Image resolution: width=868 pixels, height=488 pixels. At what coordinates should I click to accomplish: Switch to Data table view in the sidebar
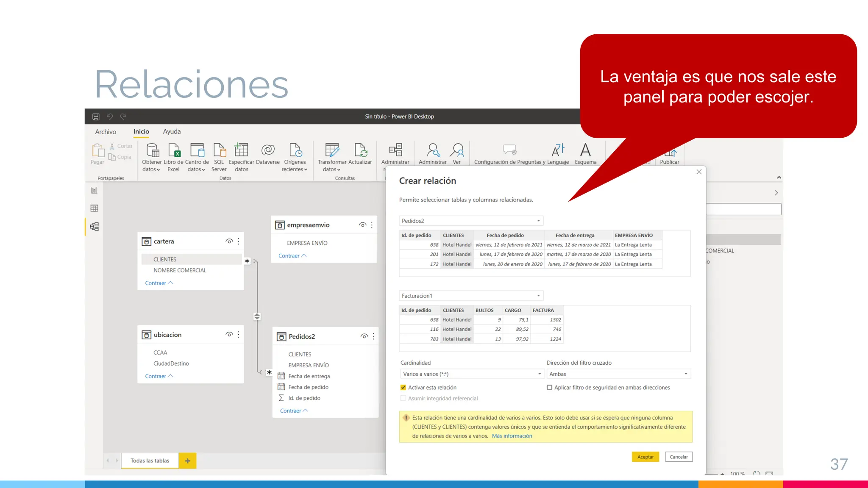pos(94,208)
